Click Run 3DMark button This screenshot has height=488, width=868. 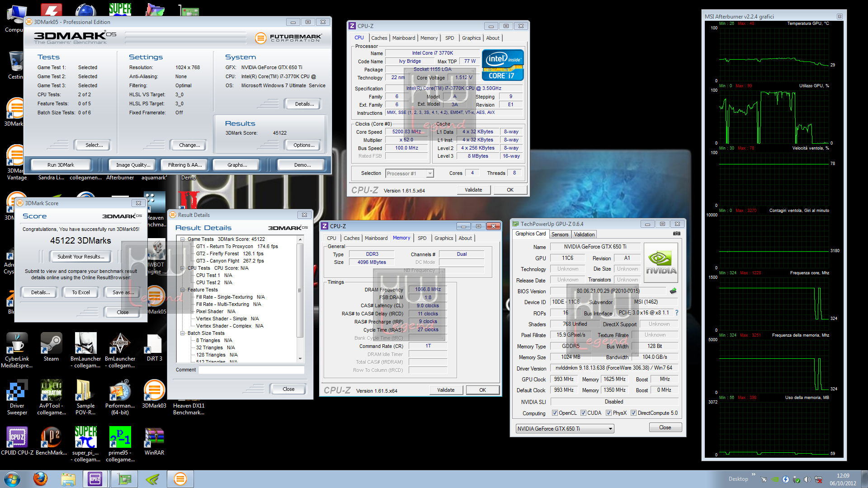[61, 165]
